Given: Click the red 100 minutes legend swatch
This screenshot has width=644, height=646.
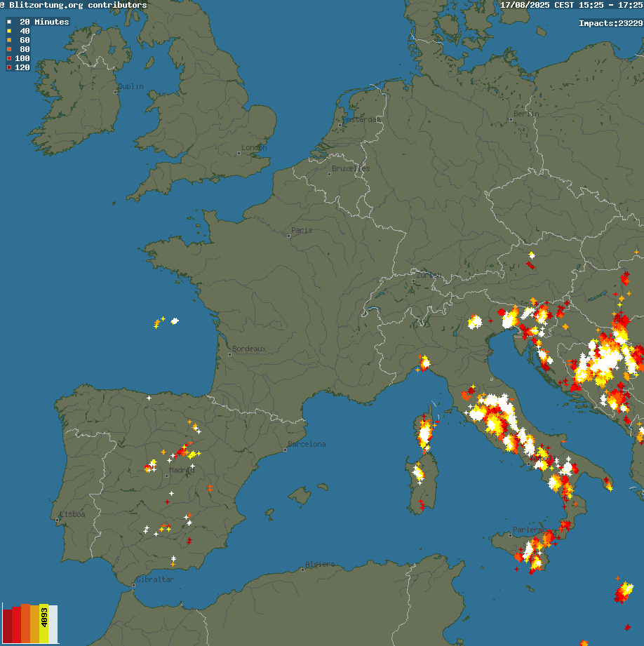Looking at the screenshot, I should pyautogui.click(x=9, y=58).
